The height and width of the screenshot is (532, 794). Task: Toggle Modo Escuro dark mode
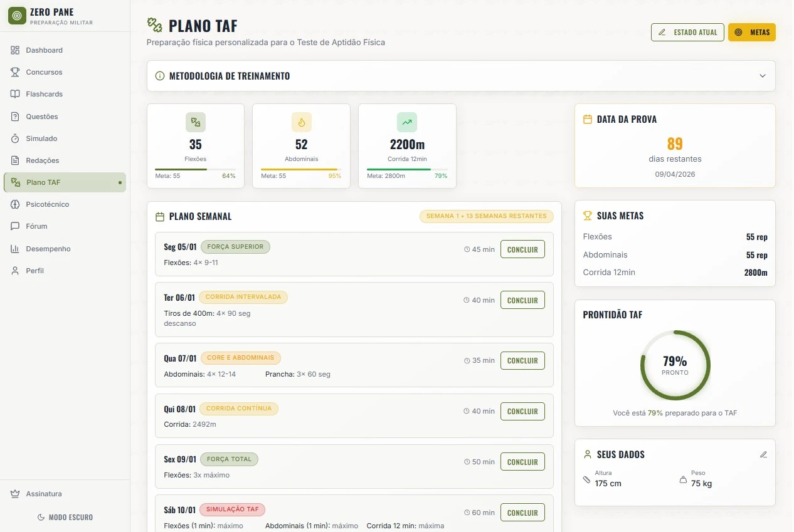click(65, 517)
